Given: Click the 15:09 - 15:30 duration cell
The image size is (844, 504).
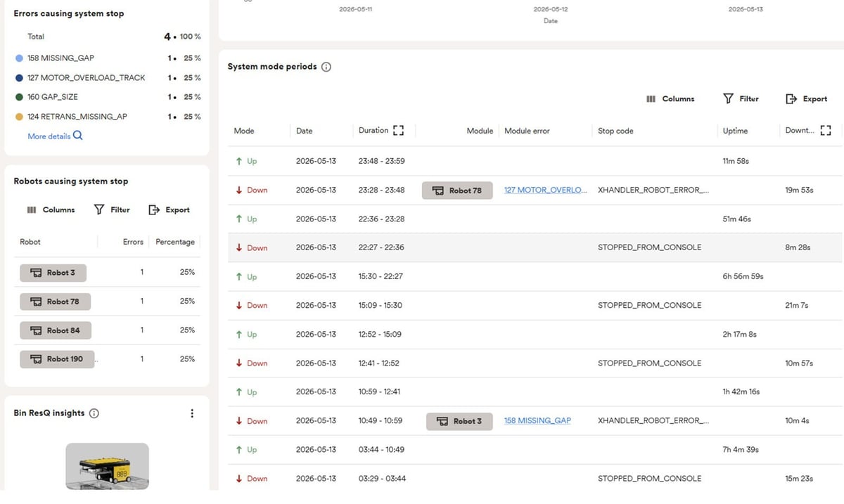Looking at the screenshot, I should click(x=381, y=306).
